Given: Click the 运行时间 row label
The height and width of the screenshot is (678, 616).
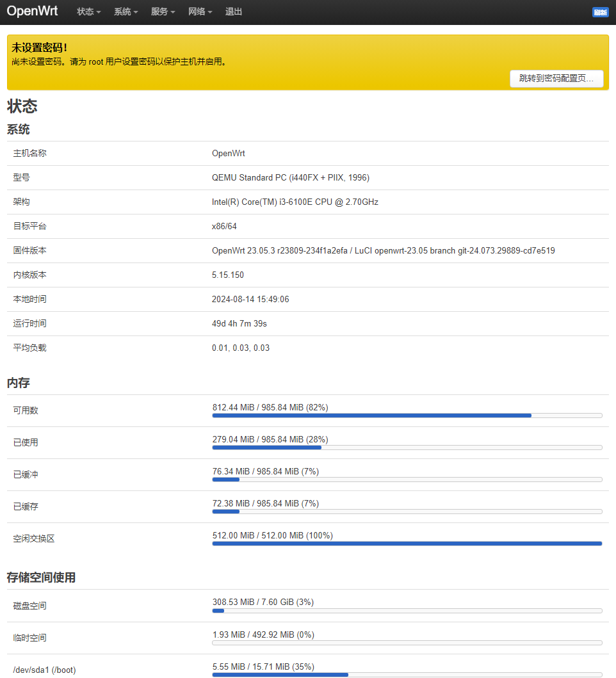Looking at the screenshot, I should (x=30, y=323).
